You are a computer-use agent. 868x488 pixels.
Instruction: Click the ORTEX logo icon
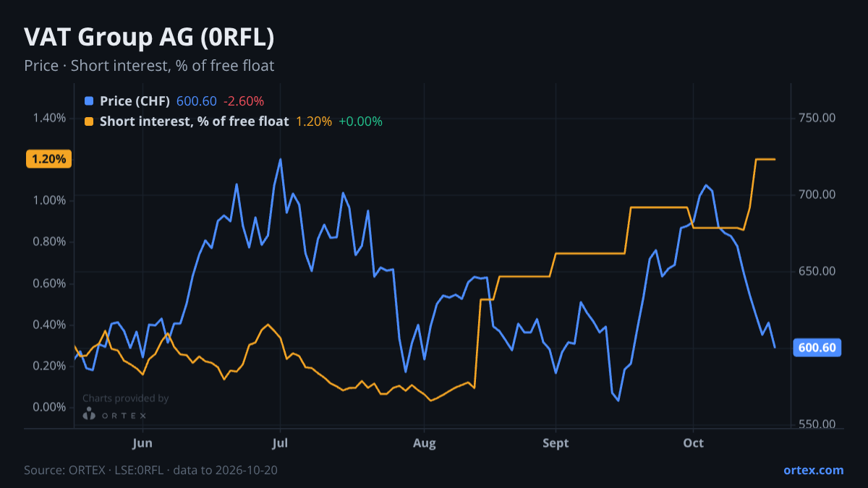(89, 414)
